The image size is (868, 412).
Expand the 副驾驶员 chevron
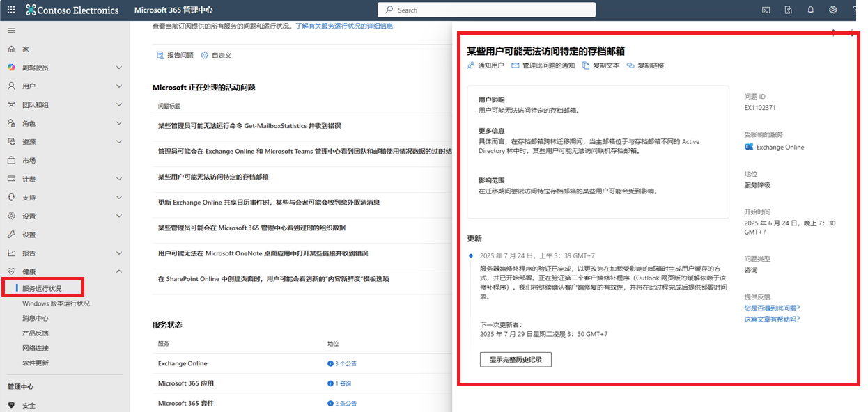[118, 68]
